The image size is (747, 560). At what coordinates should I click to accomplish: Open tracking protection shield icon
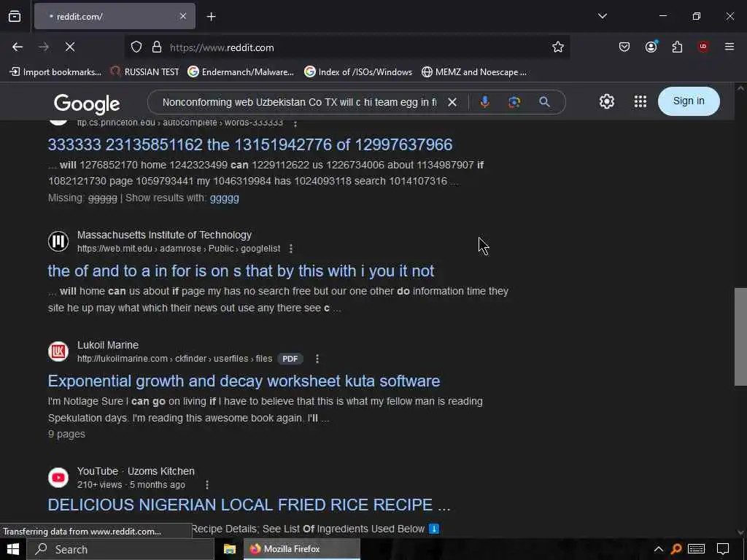coord(136,47)
